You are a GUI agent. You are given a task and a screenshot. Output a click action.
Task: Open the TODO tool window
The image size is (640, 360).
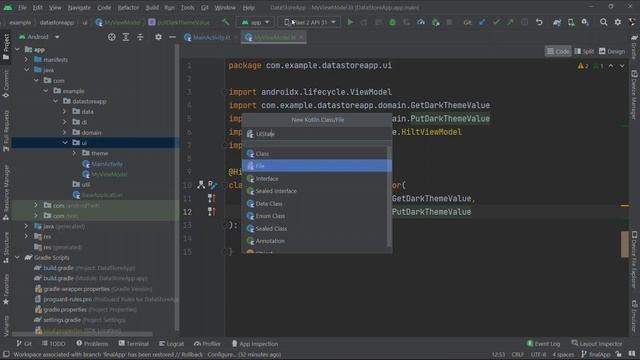53,344
